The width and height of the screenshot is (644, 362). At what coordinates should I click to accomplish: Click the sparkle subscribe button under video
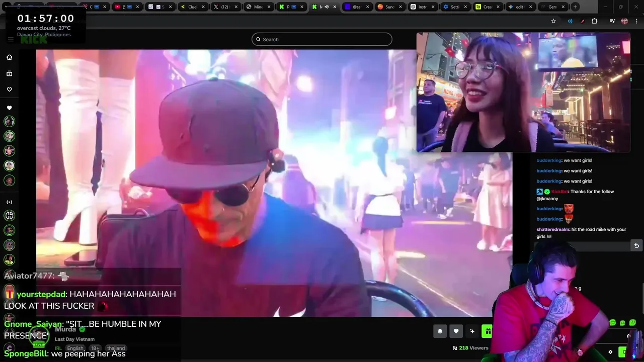[x=472, y=331]
